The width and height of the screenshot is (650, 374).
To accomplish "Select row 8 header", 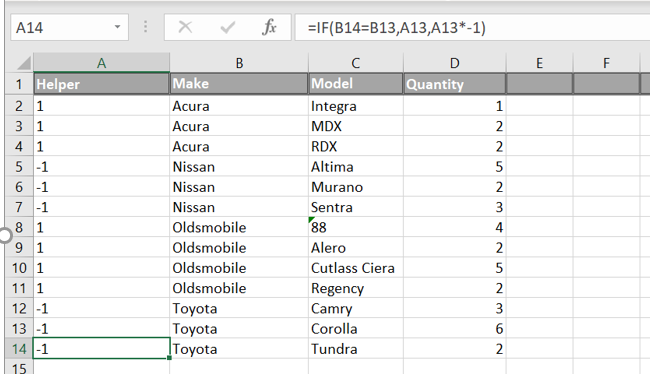I will click(x=19, y=227).
